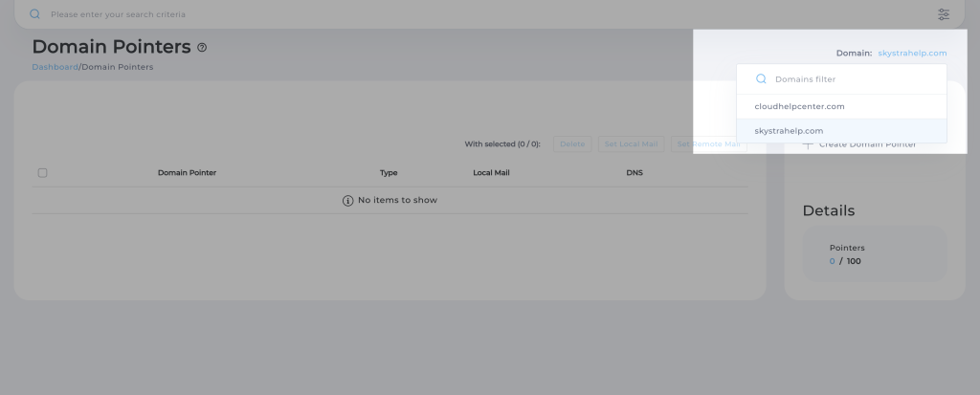Click the Set Remote Mail button
The image size is (980, 395).
click(707, 144)
